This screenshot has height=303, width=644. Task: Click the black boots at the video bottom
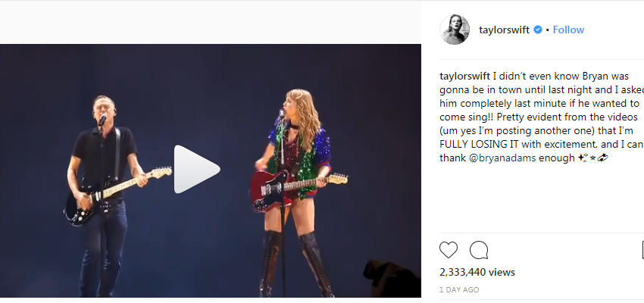point(296,264)
